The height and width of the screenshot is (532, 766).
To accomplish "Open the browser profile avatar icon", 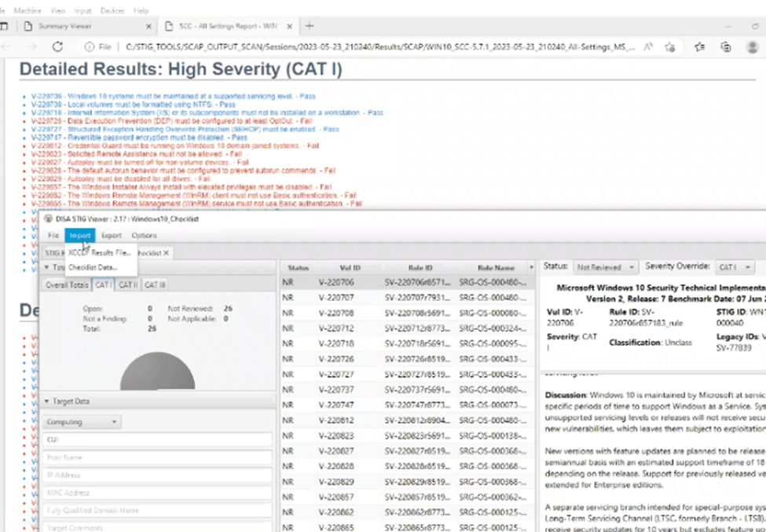I will [x=753, y=46].
